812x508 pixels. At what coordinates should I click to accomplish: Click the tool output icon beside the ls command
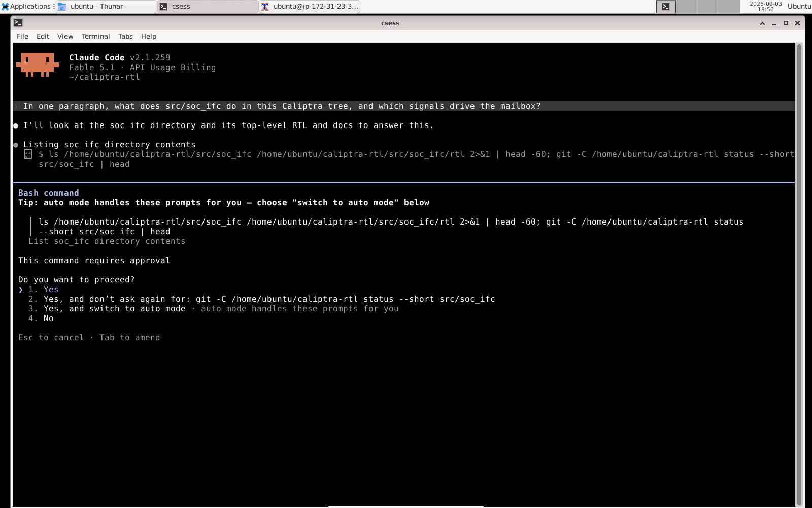(28, 154)
